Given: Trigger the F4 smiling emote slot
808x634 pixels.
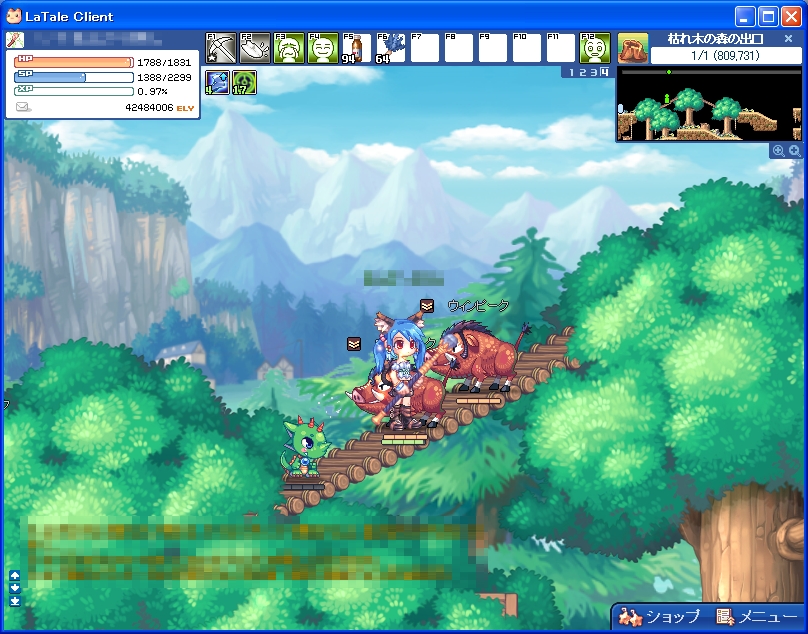Looking at the screenshot, I should click(x=323, y=48).
